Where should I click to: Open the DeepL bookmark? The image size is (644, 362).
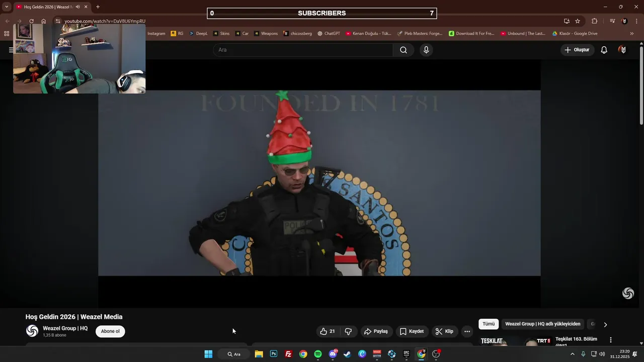(x=198, y=34)
